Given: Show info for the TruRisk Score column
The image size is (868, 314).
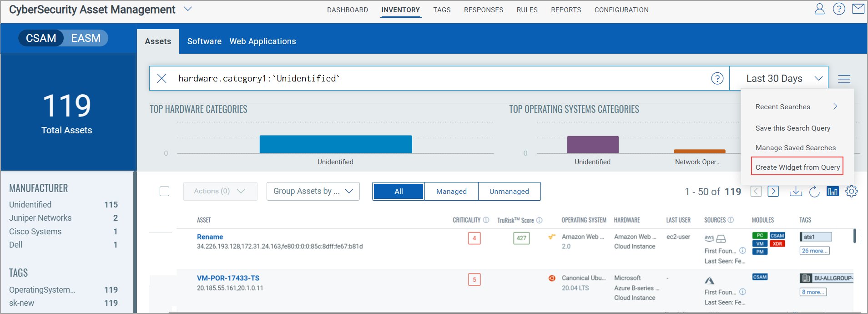Looking at the screenshot, I should click(x=540, y=220).
